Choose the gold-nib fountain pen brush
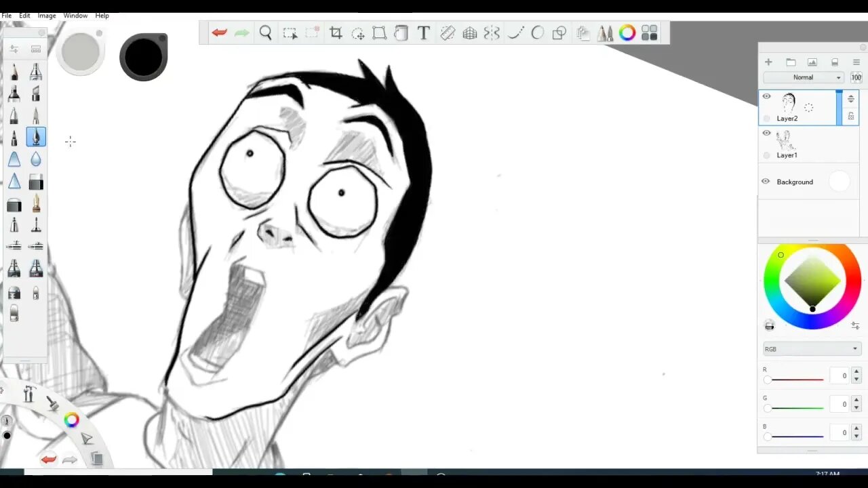Screen dimensions: 868x488 pos(36,203)
